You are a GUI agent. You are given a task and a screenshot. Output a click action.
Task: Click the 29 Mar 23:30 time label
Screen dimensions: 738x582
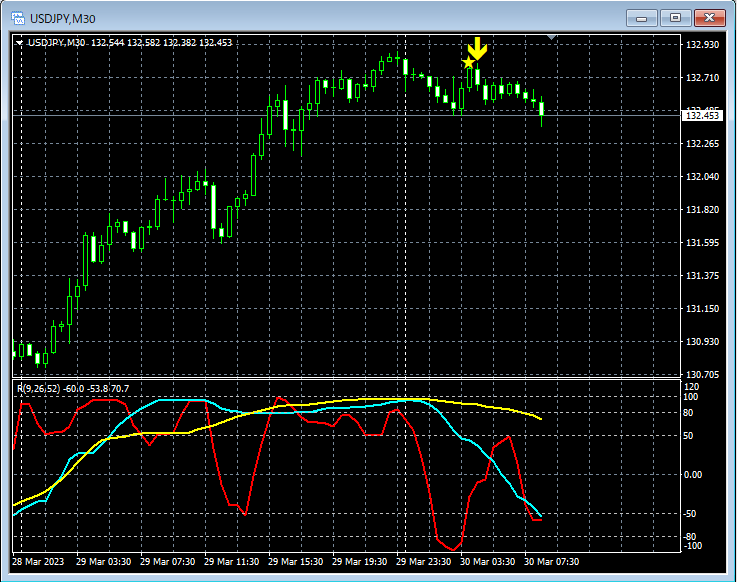424,561
